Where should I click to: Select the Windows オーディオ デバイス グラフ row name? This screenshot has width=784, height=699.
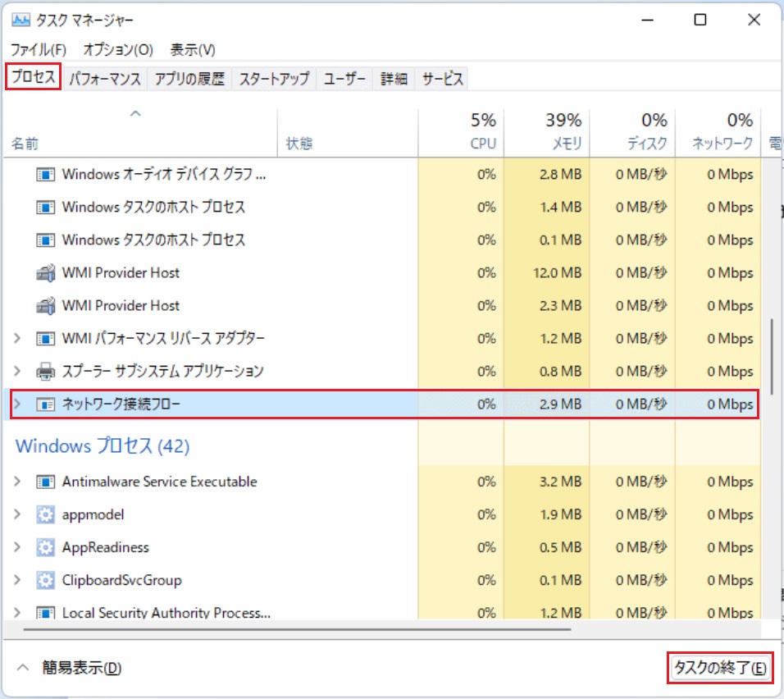[x=164, y=175]
